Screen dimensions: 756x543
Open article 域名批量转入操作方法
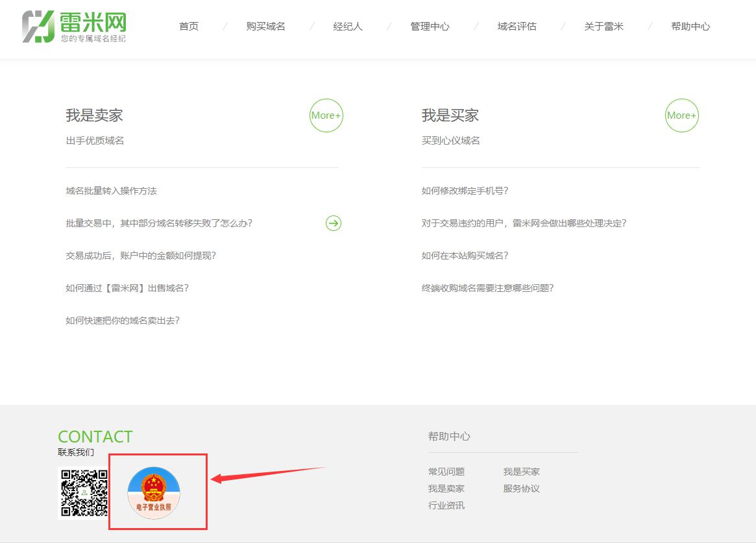coord(111,191)
